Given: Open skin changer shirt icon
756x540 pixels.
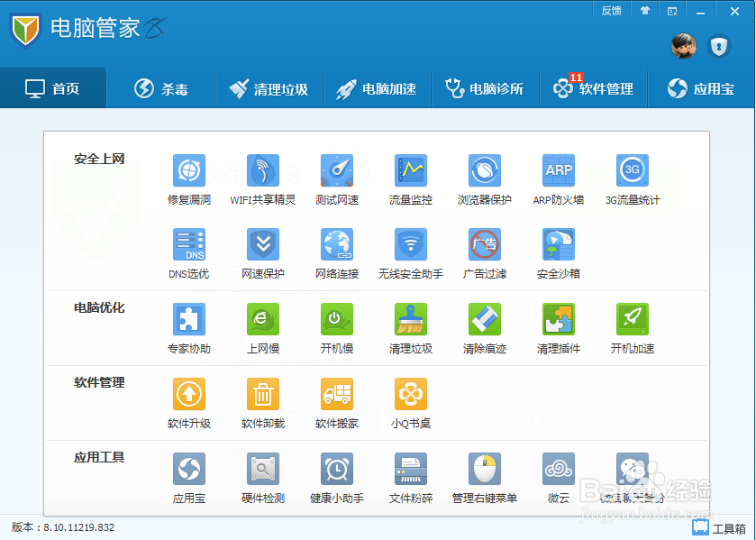Looking at the screenshot, I should tap(644, 11).
